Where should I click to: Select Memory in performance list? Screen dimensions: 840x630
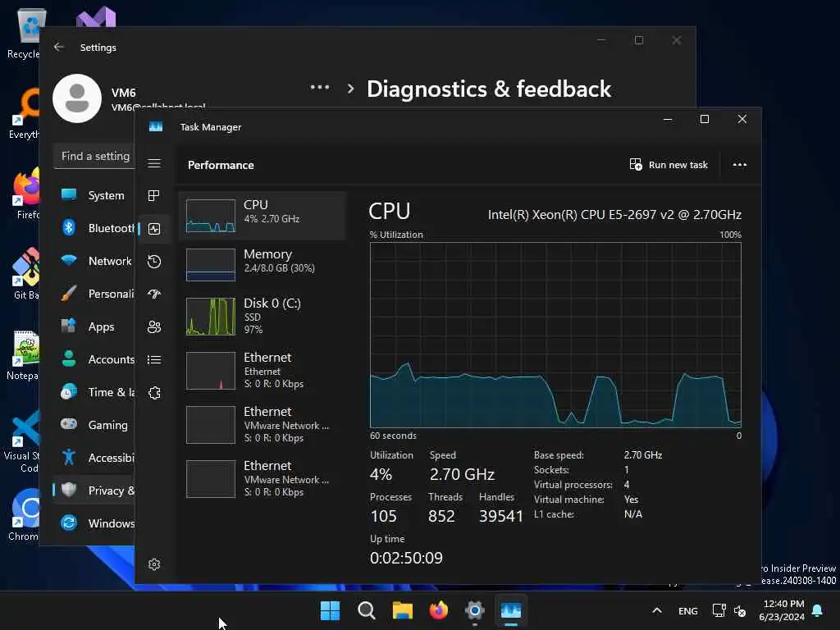coord(262,265)
